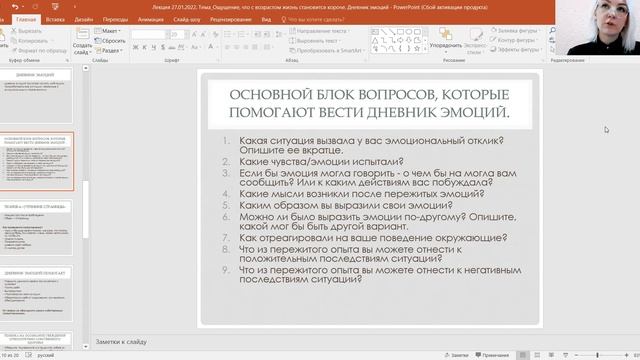This screenshot has height=360, width=640.
Task: Click the Копировать (Copy) command
Action: click(x=29, y=41)
